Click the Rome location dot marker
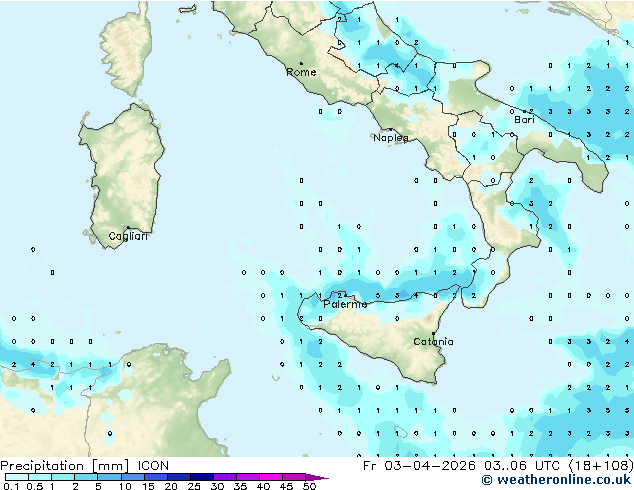 tap(301, 63)
